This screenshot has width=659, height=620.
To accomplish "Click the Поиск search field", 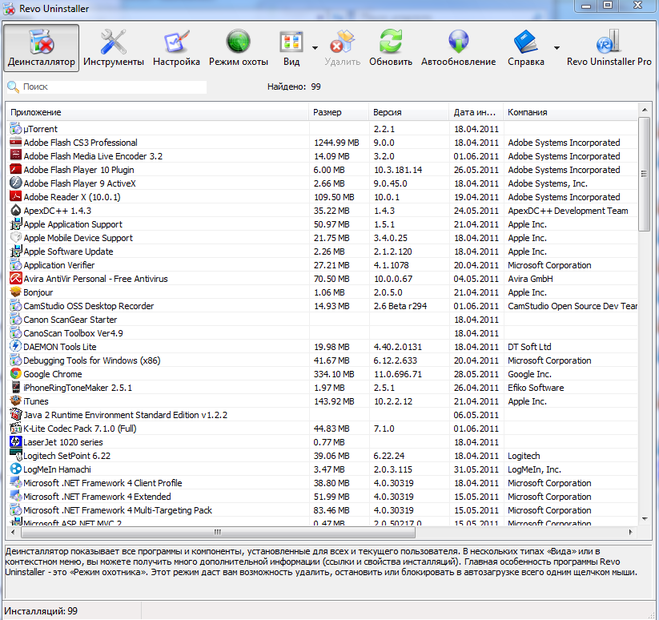I will (x=112, y=87).
